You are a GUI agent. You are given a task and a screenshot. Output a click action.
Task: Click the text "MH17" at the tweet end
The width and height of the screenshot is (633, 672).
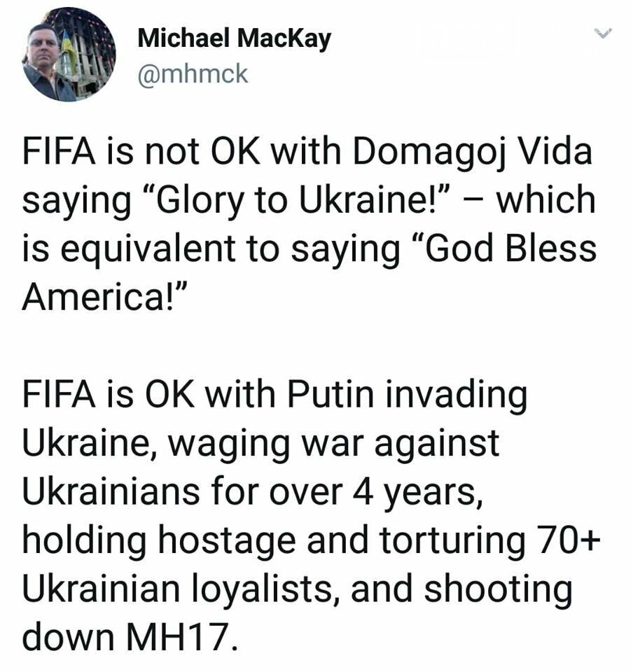point(177,636)
